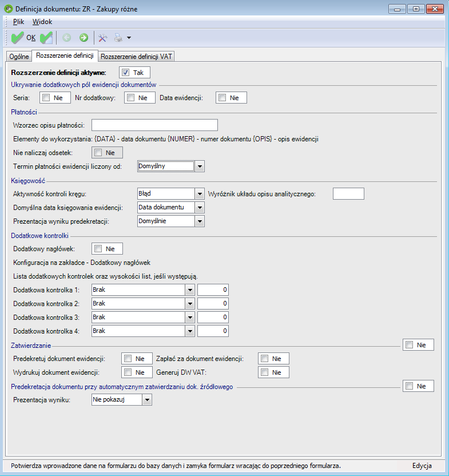Go to next record with the green forward arrow
449x476 pixels.
click(x=84, y=38)
